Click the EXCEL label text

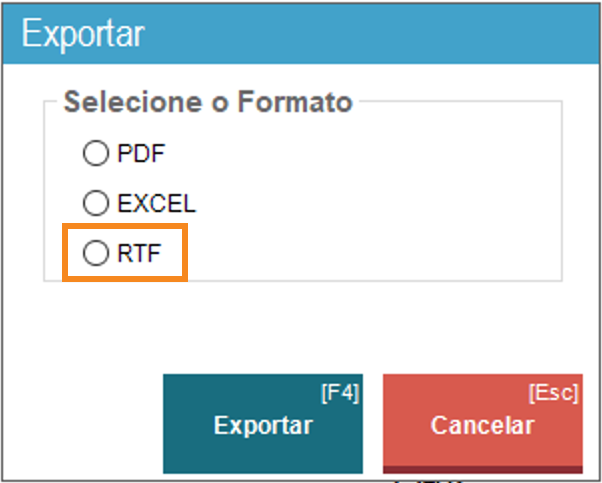[x=156, y=204]
